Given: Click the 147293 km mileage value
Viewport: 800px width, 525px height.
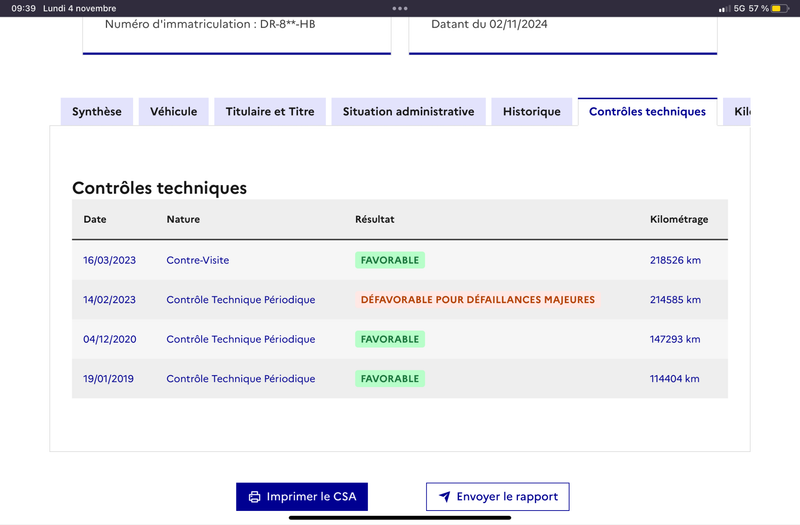Looking at the screenshot, I should click(x=674, y=339).
